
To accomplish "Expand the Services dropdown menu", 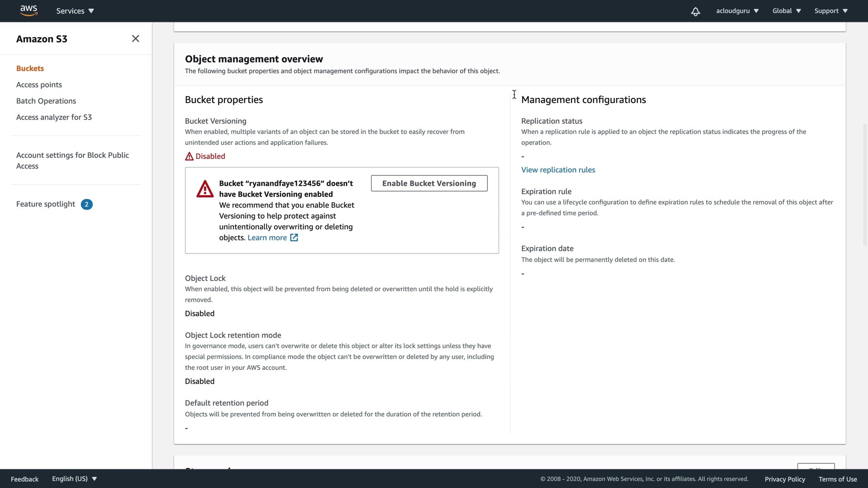I will click(x=75, y=11).
